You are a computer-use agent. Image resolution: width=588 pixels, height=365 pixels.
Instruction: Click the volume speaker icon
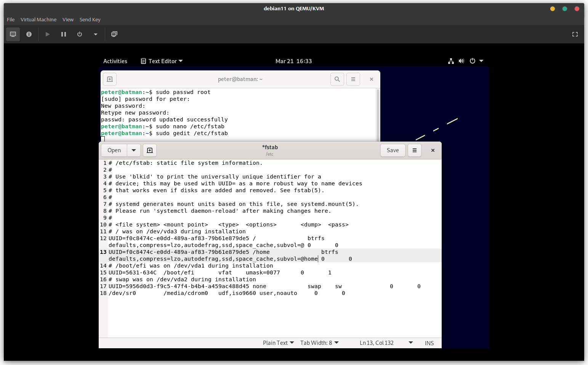pos(461,61)
